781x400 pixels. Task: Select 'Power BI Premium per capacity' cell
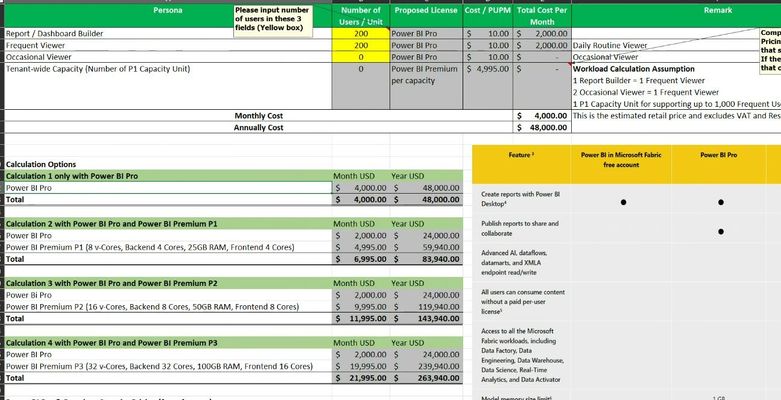coord(426,86)
